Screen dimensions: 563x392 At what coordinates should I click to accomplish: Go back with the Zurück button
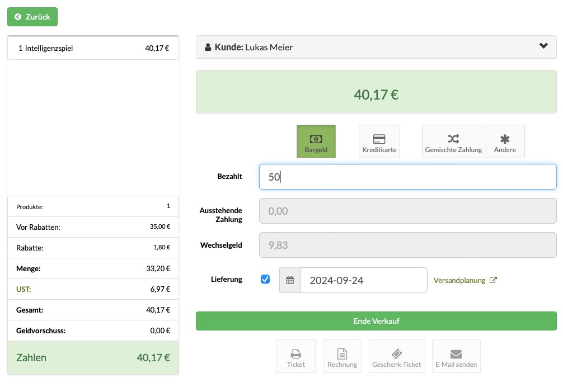point(32,17)
